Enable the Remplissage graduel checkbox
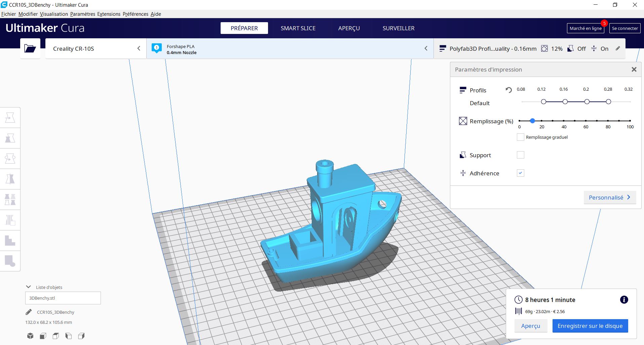This screenshot has height=345, width=644. coord(520,137)
